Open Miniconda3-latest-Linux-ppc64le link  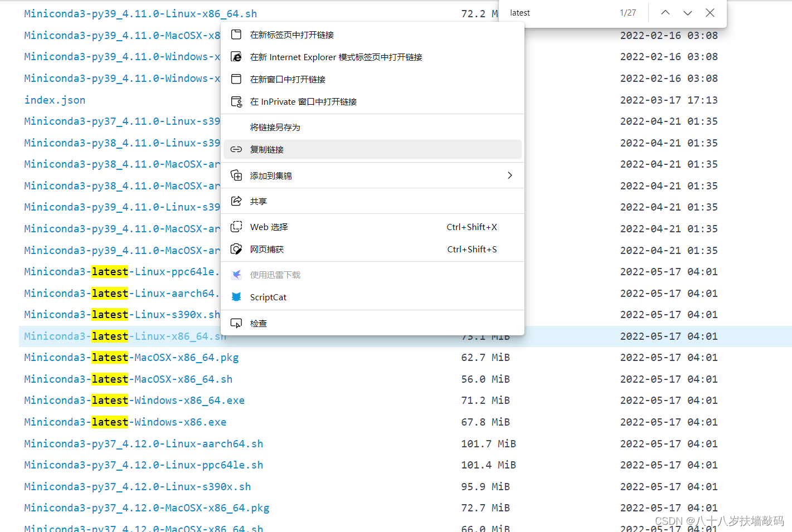[122, 272]
